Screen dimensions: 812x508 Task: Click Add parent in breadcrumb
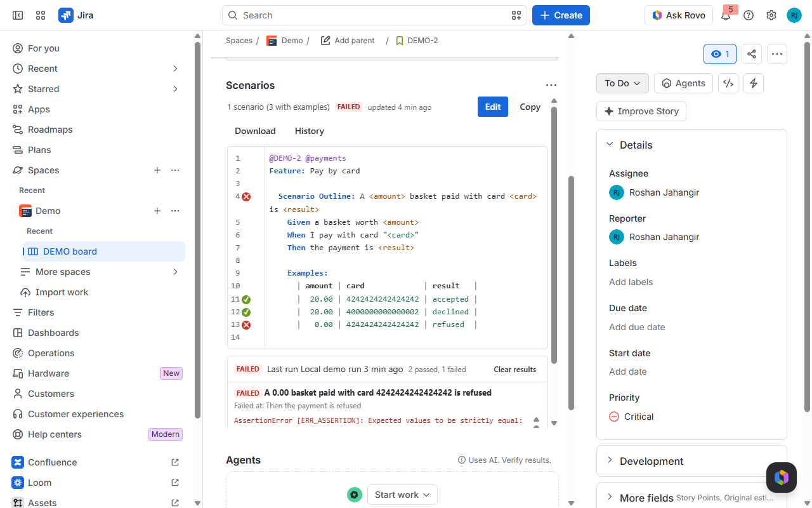pyautogui.click(x=348, y=41)
